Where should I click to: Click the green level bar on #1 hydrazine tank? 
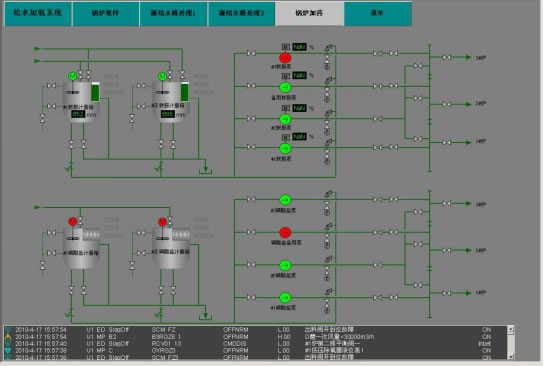[95, 92]
